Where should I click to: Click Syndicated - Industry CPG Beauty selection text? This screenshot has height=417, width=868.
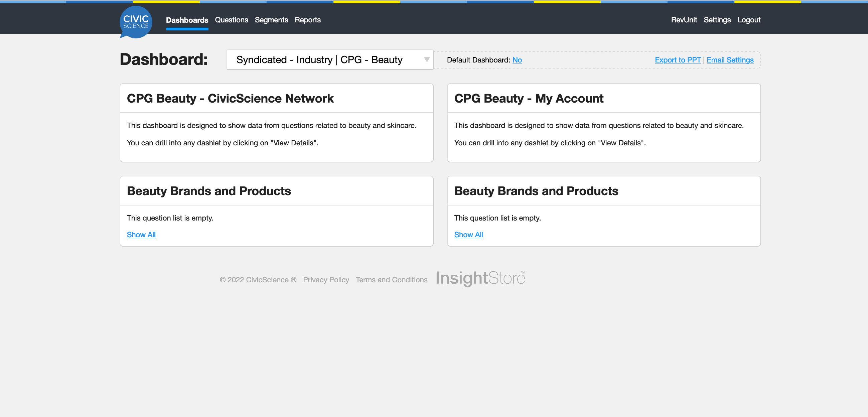tap(319, 60)
